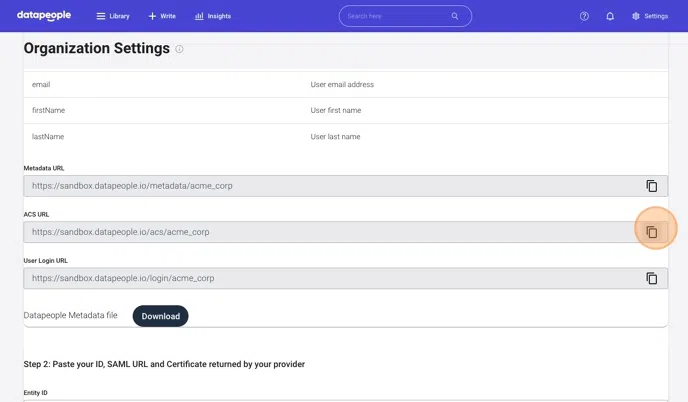Click the Metadata URL text field
Image resolution: width=688 pixels, height=402 pixels.
tap(330, 186)
